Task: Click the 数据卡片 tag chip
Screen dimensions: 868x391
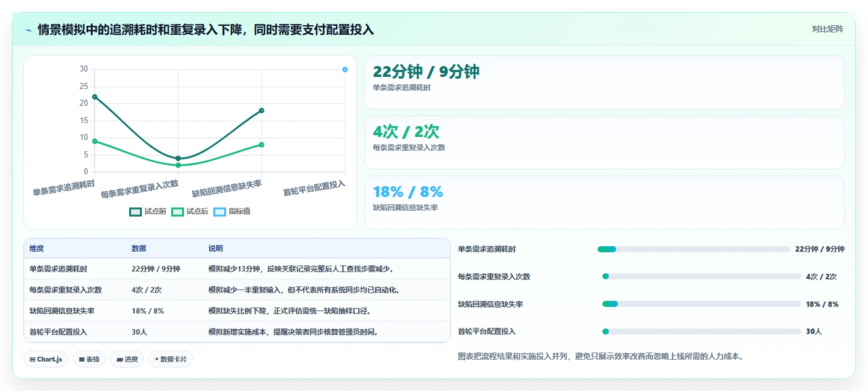Action: click(171, 359)
